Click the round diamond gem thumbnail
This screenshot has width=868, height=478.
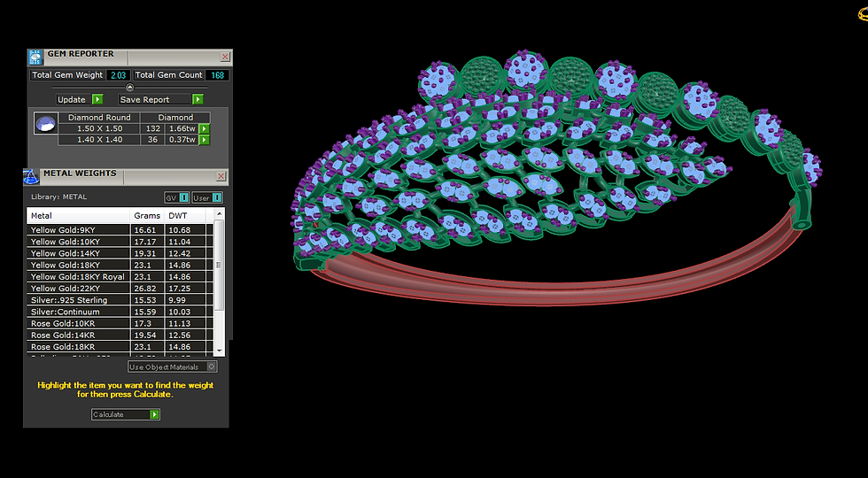coord(45,123)
